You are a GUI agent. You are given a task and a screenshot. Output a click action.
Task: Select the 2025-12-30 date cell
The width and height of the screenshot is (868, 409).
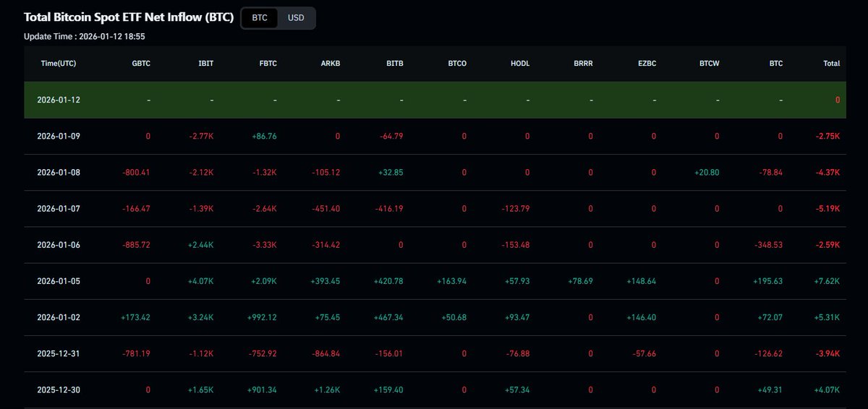(x=59, y=390)
